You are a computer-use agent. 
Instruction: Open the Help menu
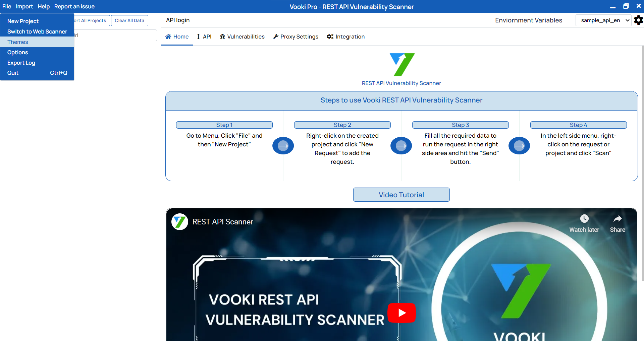(x=44, y=6)
